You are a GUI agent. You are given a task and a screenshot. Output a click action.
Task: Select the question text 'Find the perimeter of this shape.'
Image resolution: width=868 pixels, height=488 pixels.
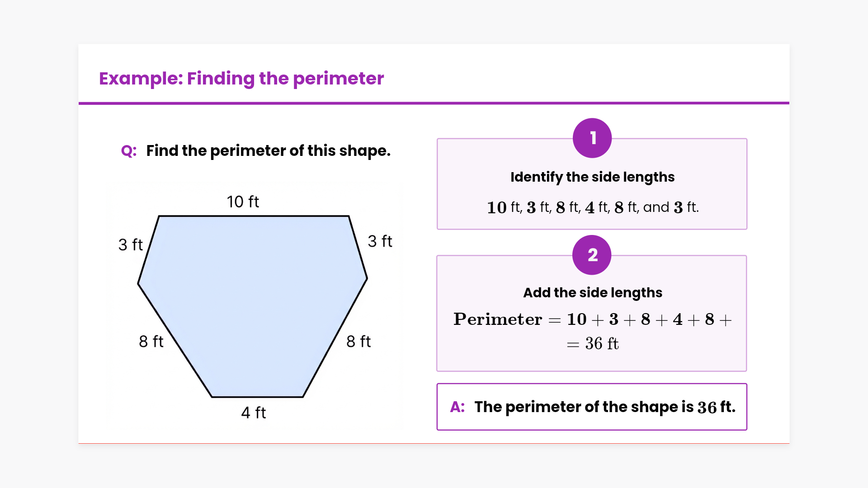(268, 151)
